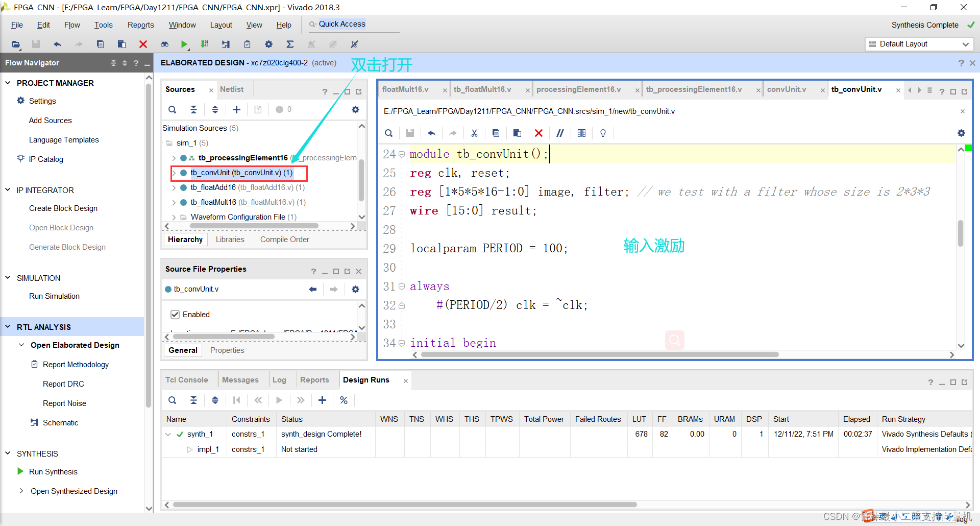Image resolution: width=980 pixels, height=526 pixels.
Task: Click back arrow in Source File Properties
Action: click(312, 289)
